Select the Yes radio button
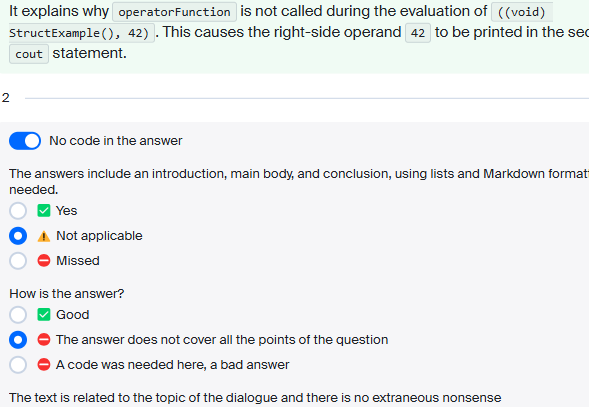The image size is (589, 407). [18, 211]
